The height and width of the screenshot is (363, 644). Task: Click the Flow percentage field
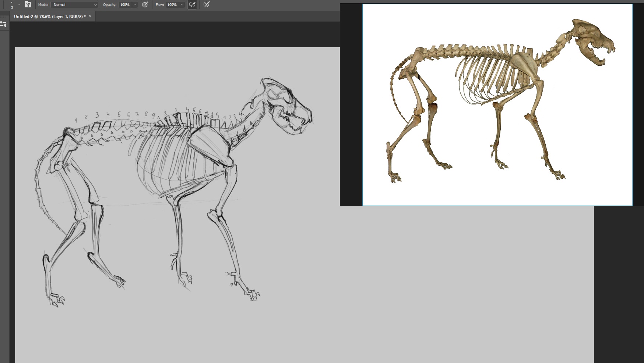[x=172, y=5]
